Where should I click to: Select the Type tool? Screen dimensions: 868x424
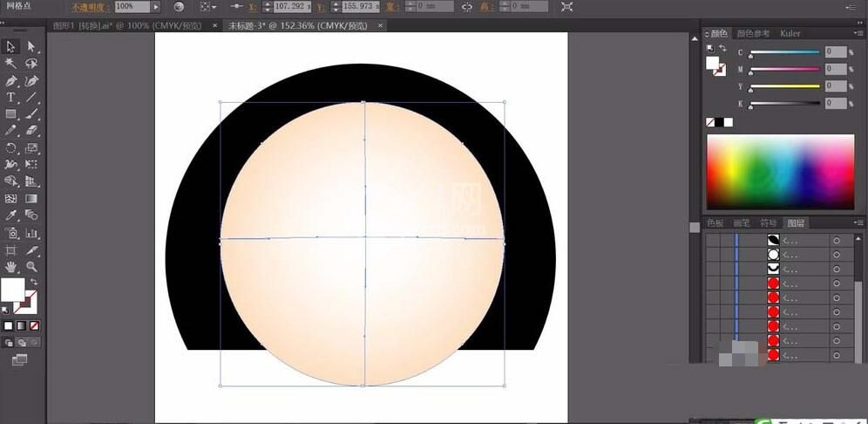tap(10, 98)
